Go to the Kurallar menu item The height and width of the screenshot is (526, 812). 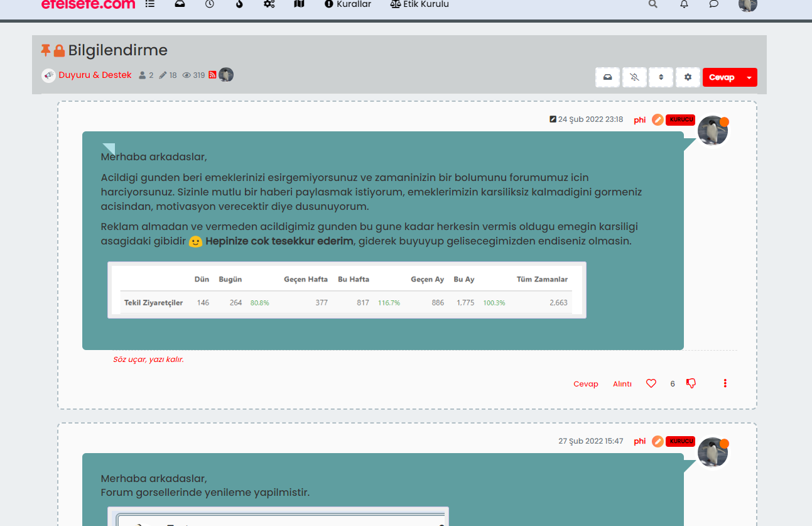point(347,4)
